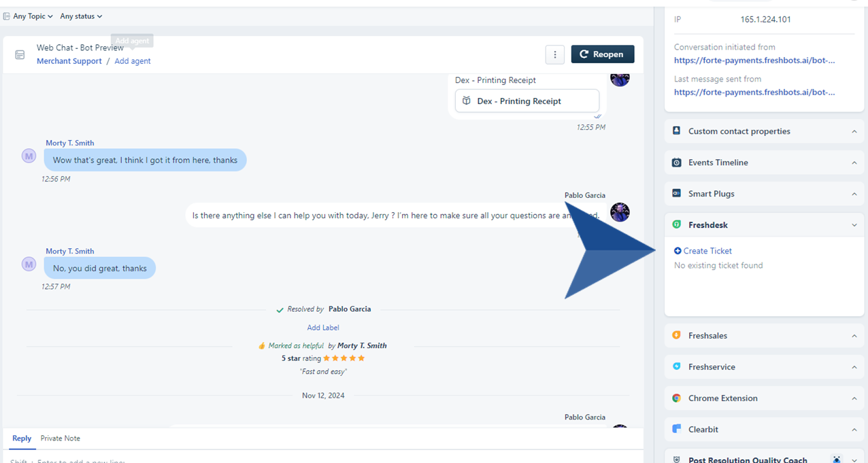Click the Web Chat - Bot Preview title

click(80, 48)
